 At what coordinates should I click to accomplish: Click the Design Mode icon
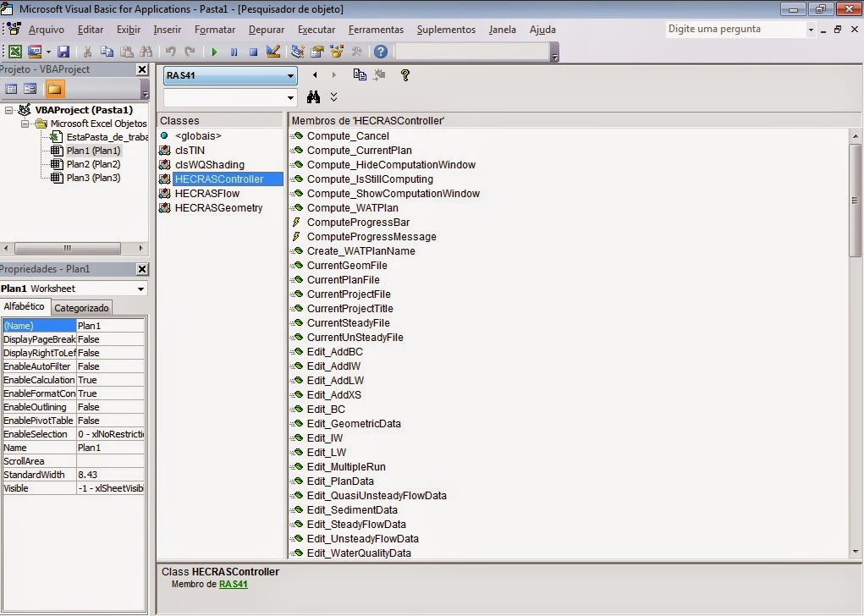click(272, 52)
